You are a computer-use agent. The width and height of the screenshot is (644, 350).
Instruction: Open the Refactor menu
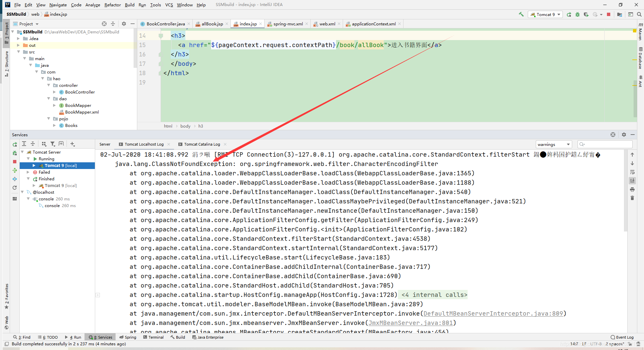click(x=113, y=5)
